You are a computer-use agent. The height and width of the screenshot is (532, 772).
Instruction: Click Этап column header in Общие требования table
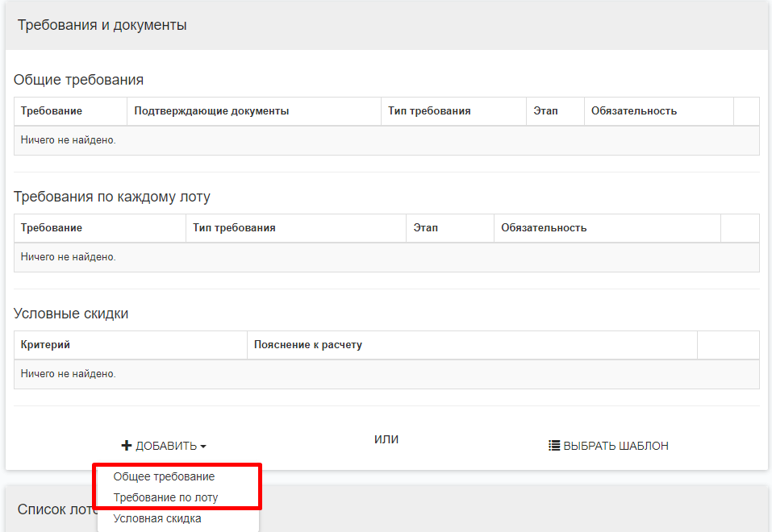[545, 111]
